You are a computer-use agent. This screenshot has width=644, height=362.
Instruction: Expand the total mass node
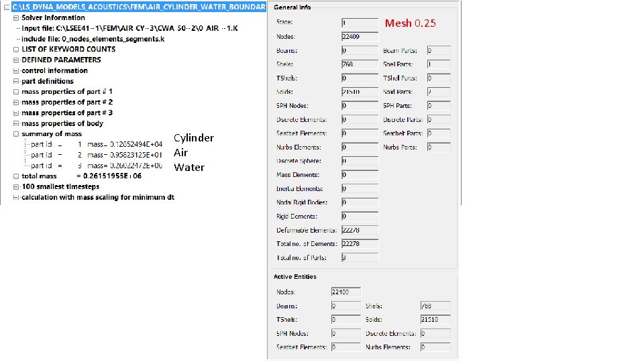coord(16,176)
